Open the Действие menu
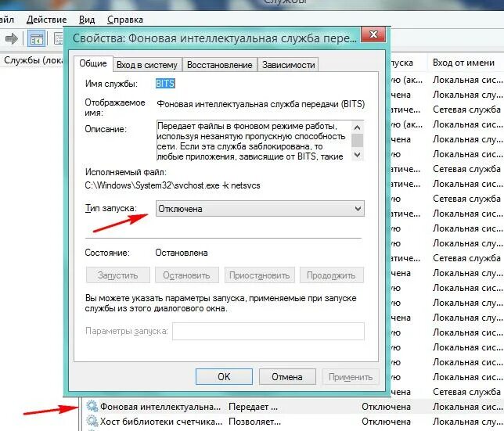504x431 pixels. (47, 20)
